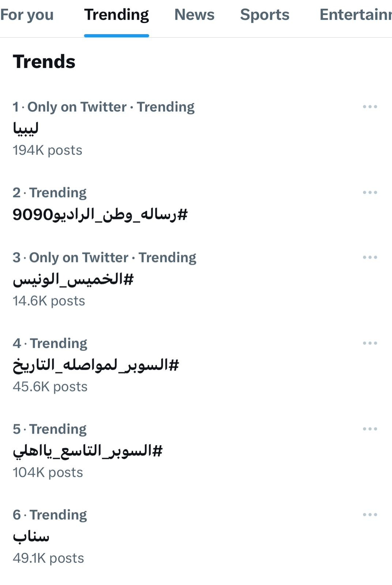The height and width of the screenshot is (585, 392).
Task: Open the #السوبر_لمواصله_التاريخ trend
Action: 96,365
